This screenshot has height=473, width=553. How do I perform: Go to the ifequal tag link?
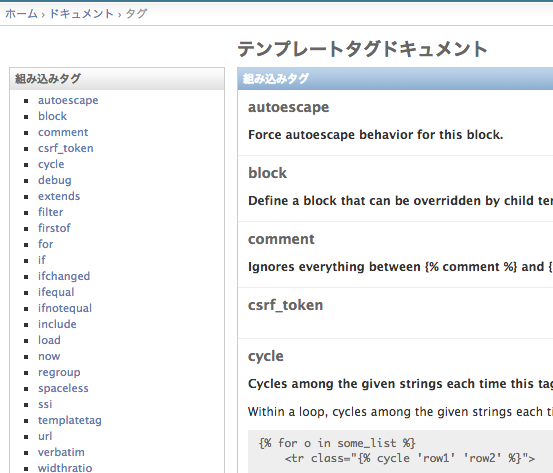(56, 292)
